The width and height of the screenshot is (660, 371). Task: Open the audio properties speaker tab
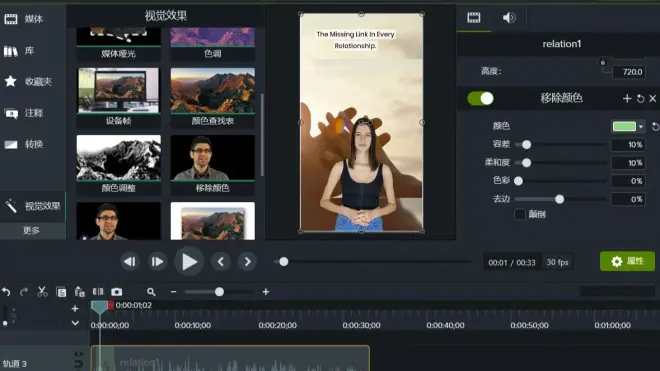[509, 18]
